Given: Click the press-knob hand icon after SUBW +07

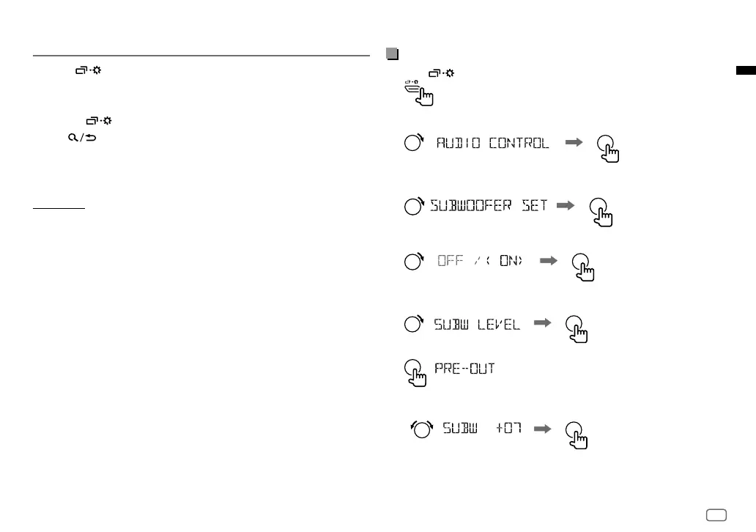Looking at the screenshot, I should (577, 435).
